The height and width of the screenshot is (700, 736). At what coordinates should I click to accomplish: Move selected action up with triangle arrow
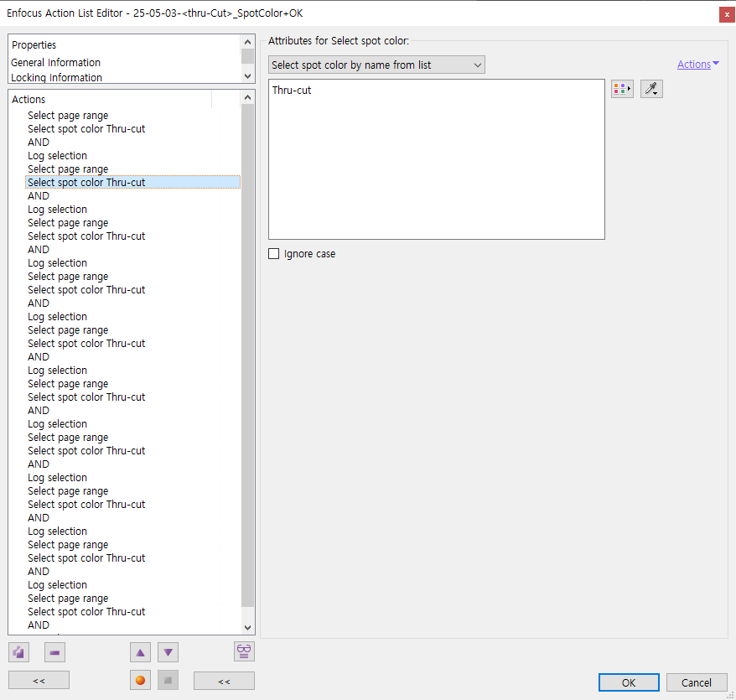(x=141, y=652)
